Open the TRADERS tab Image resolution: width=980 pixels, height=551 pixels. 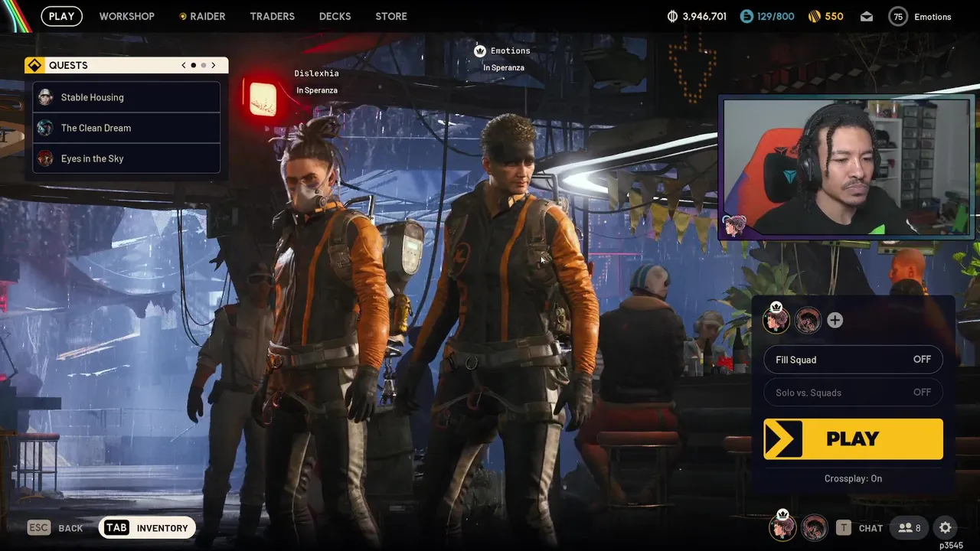pos(272,16)
